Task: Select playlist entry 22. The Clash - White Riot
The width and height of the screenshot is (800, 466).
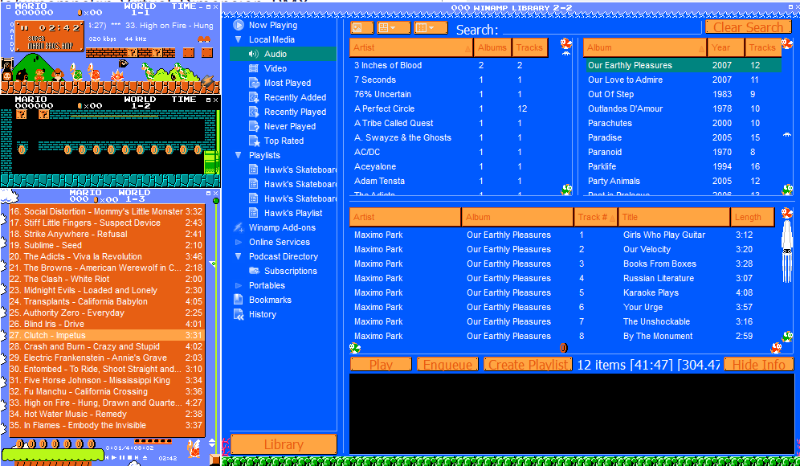Action: (x=107, y=279)
